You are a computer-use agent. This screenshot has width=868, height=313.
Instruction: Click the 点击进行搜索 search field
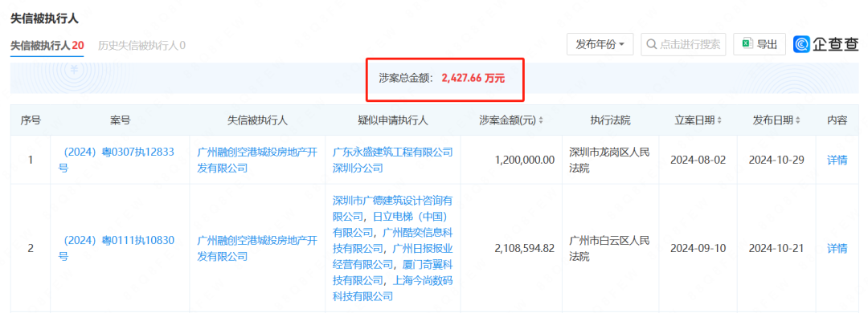(x=683, y=45)
